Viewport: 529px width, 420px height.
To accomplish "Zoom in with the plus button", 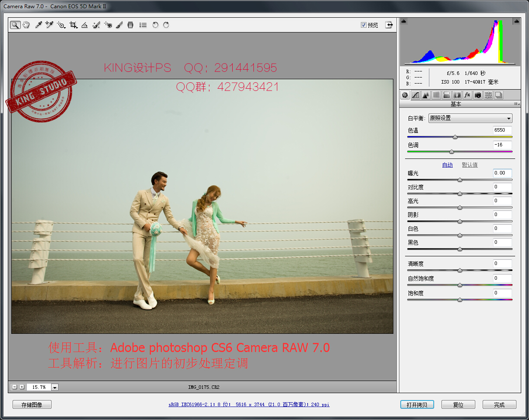I will (x=22, y=387).
